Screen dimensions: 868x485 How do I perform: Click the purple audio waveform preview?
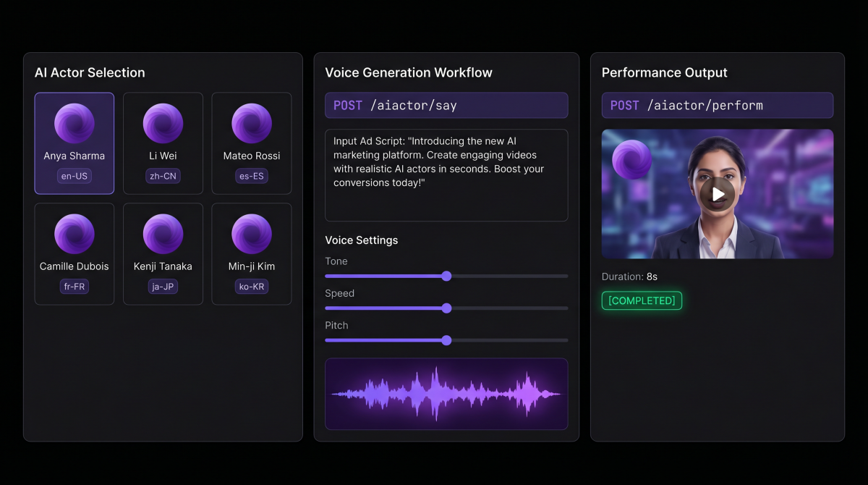446,394
